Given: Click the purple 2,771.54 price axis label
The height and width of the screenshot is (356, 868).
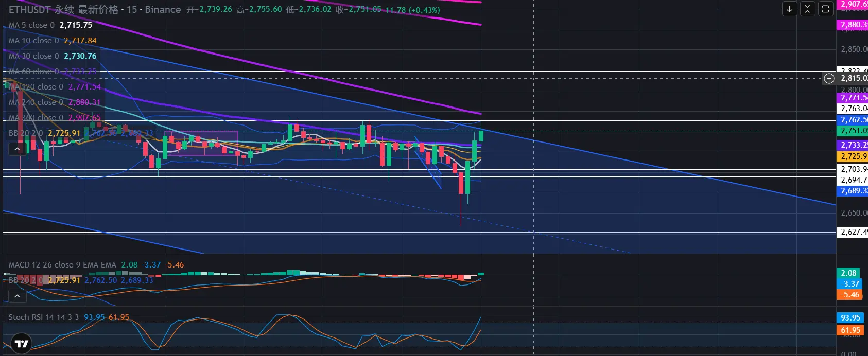Looking at the screenshot, I should coord(853,98).
